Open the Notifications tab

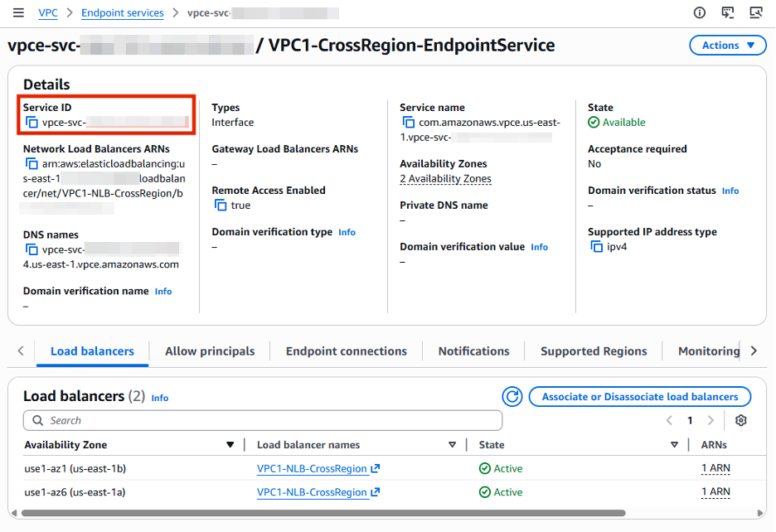[x=473, y=351]
